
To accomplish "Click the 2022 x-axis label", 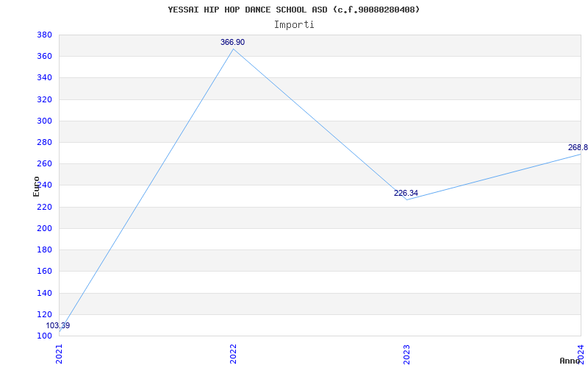I will pos(233,354).
